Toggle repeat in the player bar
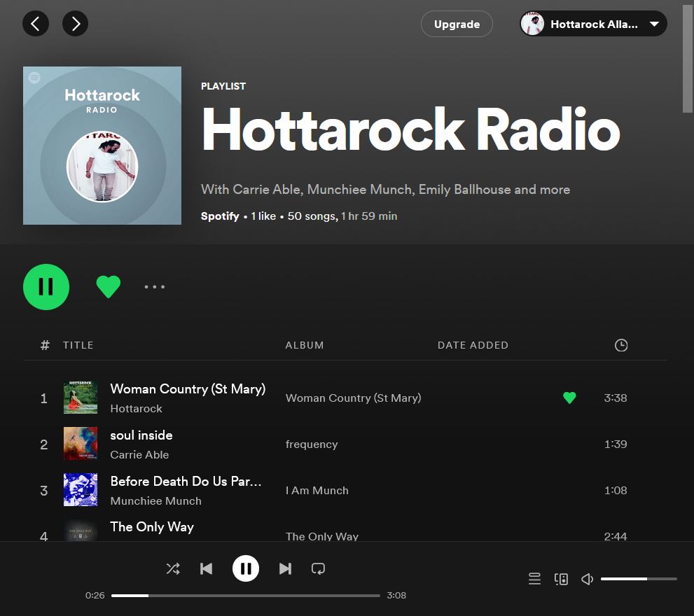 (x=318, y=568)
